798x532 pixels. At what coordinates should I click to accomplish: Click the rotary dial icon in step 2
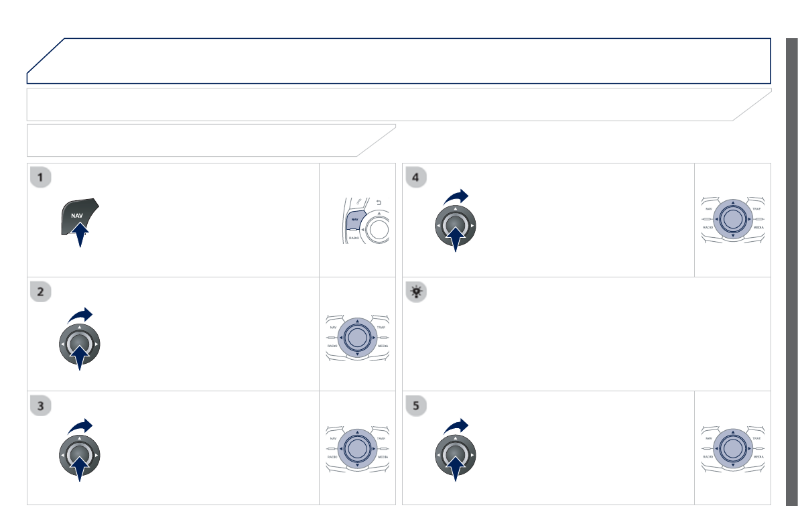tap(80, 346)
